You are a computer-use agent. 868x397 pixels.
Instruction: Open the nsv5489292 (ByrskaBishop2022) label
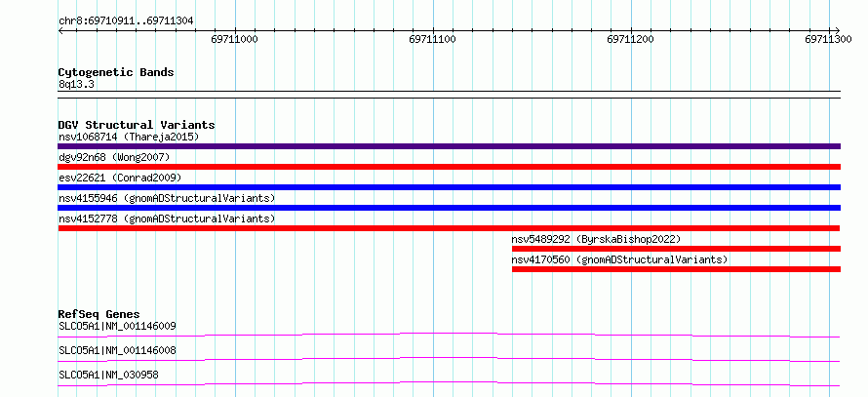596,239
